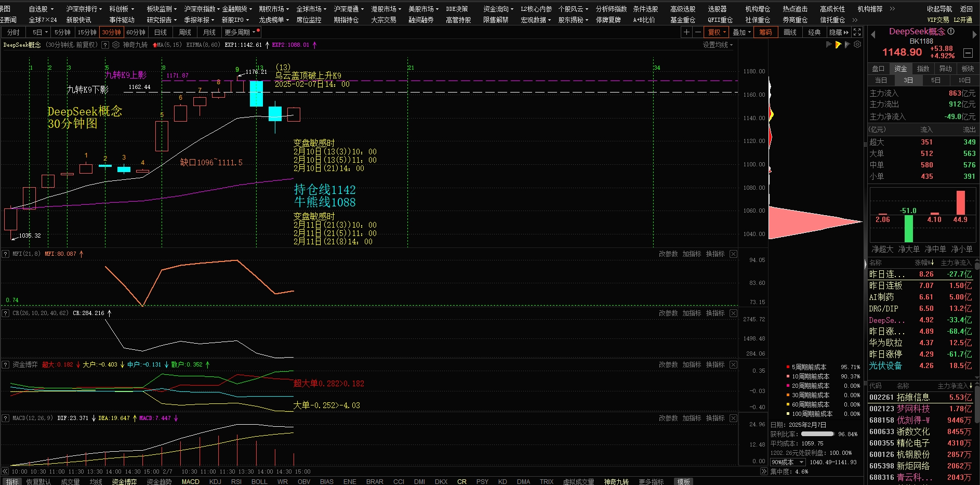
Task: Switch to the 指数 tab
Action: [923, 69]
